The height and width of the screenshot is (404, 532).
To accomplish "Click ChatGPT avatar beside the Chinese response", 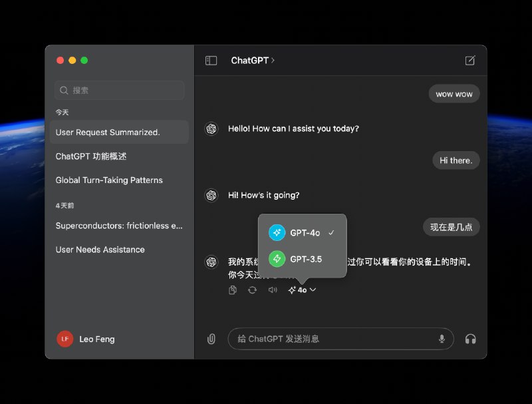I will pos(211,262).
